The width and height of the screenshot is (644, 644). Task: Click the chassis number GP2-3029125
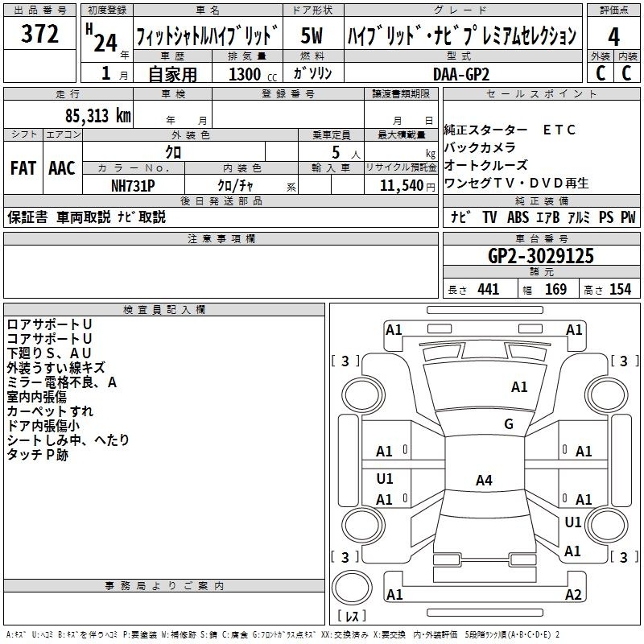541,257
